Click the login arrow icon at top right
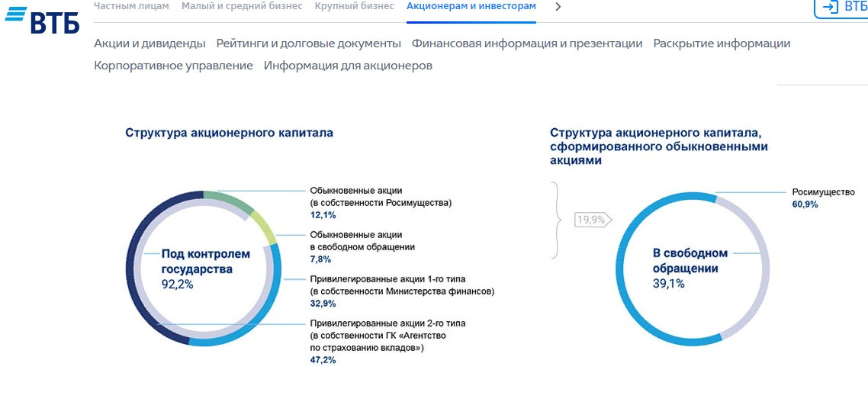The image size is (868, 402). pos(830,7)
